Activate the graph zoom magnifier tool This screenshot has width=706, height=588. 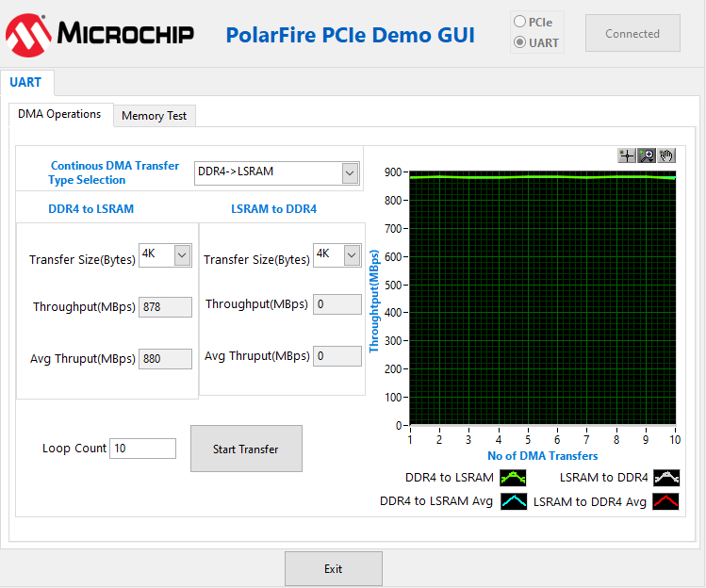click(x=647, y=155)
